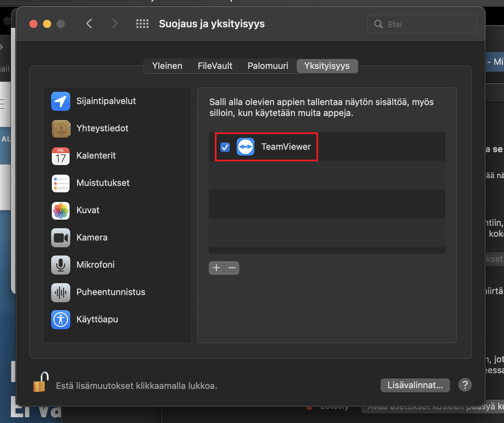Screen dimensions: 504x423
Task: Open Kamera privacy category icon
Action: click(61, 238)
